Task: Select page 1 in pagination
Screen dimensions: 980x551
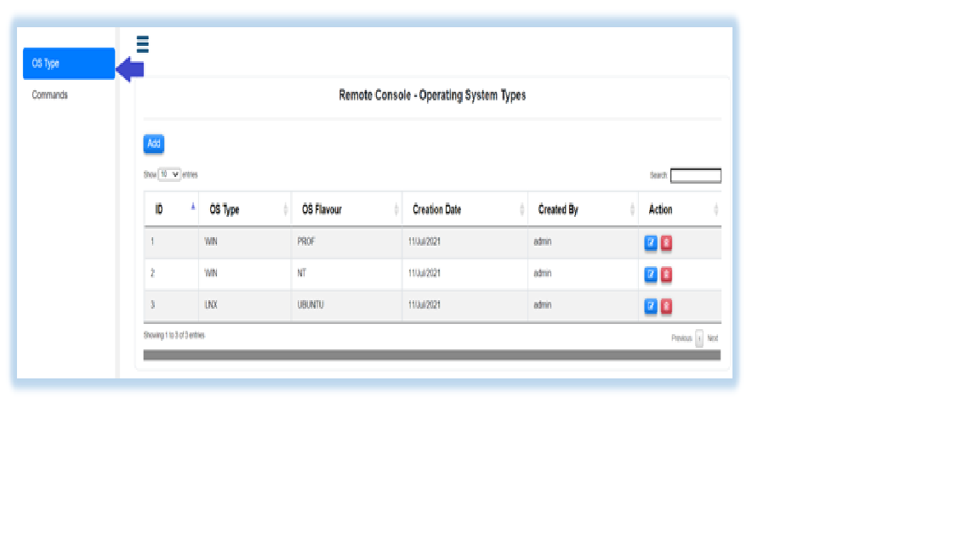Action: 699,338
